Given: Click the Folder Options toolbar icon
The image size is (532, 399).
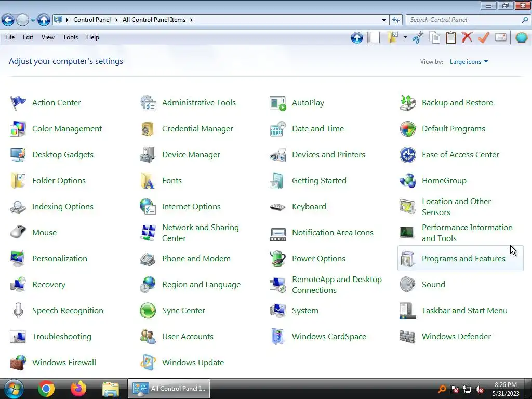Looking at the screenshot, I should click(393, 37).
